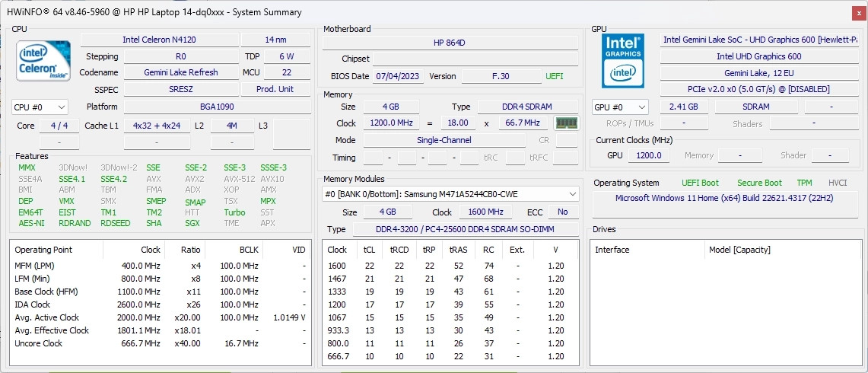
Task: Click the BIOS Date 07/04/2023 field
Action: [399, 76]
